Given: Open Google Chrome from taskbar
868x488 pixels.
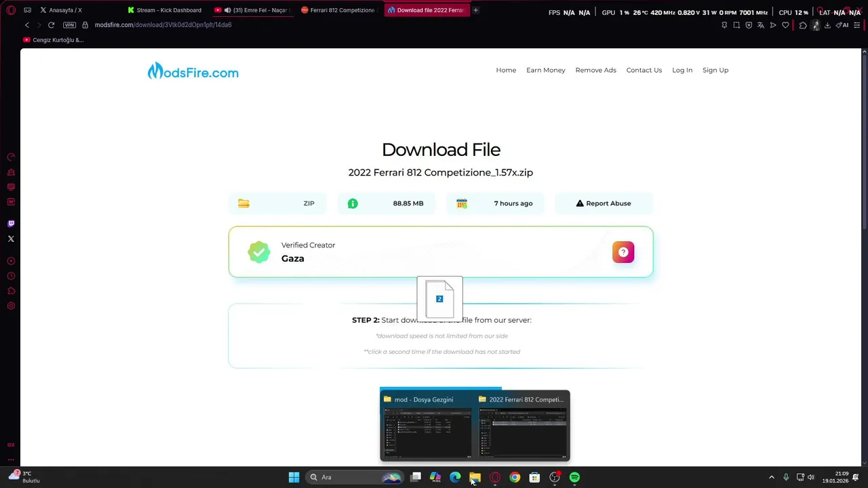Looking at the screenshot, I should pyautogui.click(x=515, y=477).
